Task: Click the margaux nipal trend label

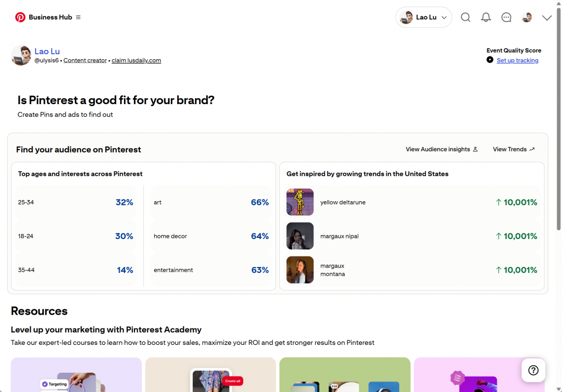Action: click(339, 236)
